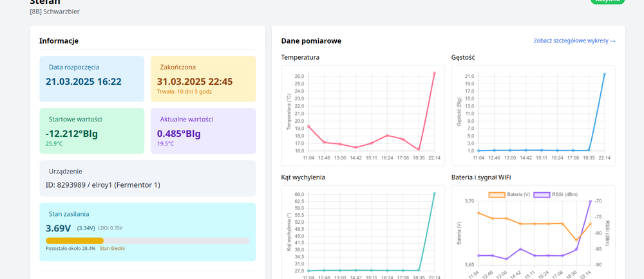Open the "Zobacz szczegółowe wykresy" link
This screenshot has width=644, height=279.
[574, 40]
